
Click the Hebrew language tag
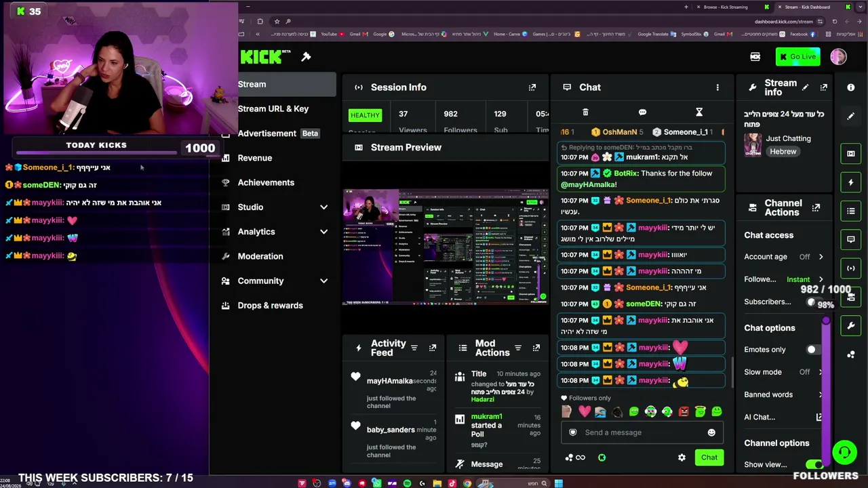click(783, 152)
